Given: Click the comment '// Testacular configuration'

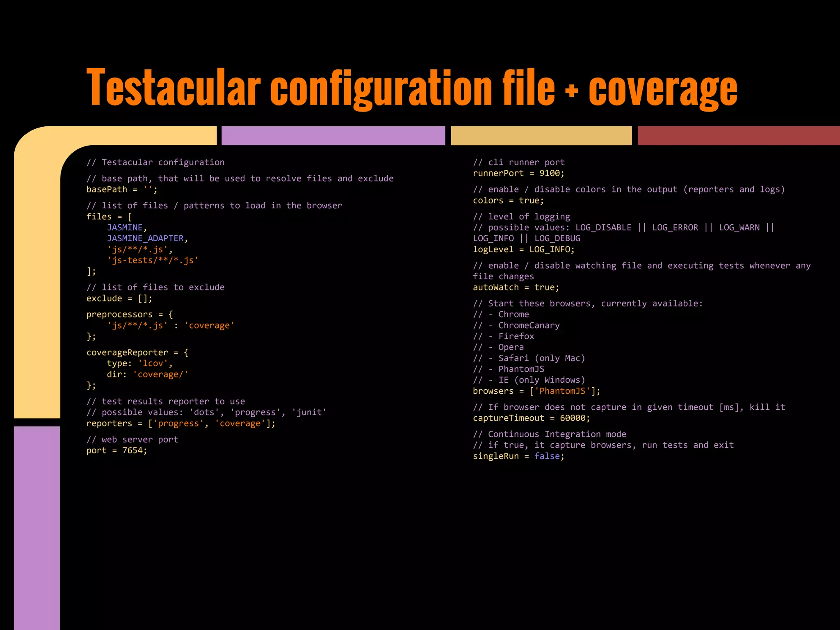Looking at the screenshot, I should pos(155,162).
